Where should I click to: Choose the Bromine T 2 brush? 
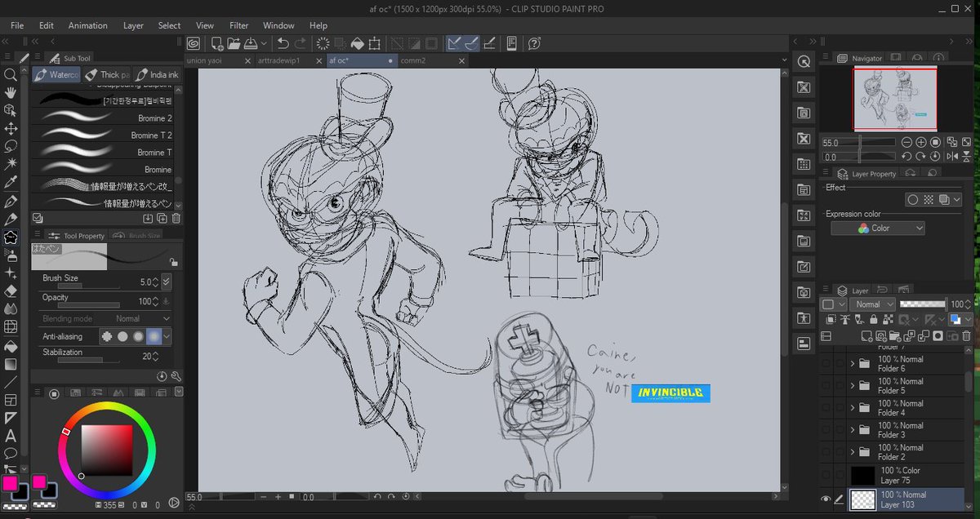point(102,135)
